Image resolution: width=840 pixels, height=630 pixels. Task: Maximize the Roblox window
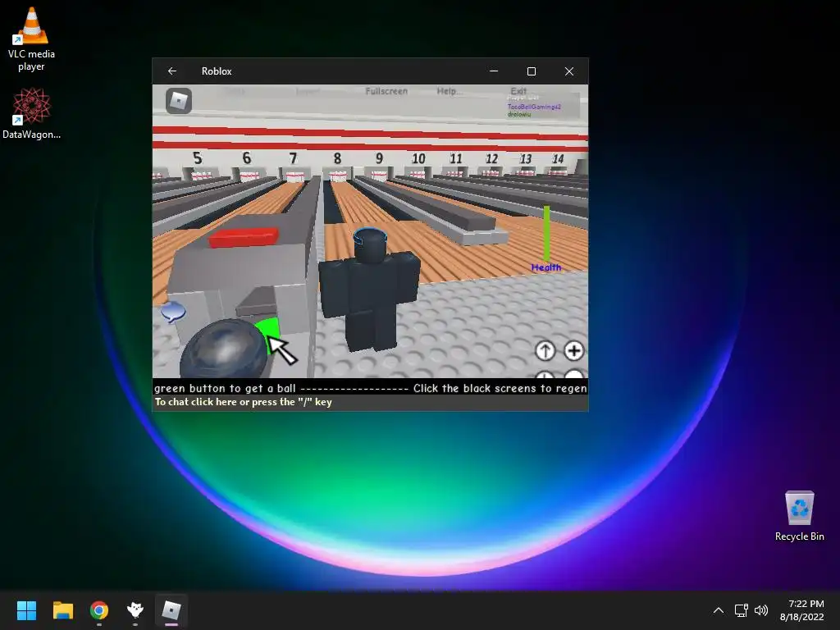pyautogui.click(x=532, y=71)
